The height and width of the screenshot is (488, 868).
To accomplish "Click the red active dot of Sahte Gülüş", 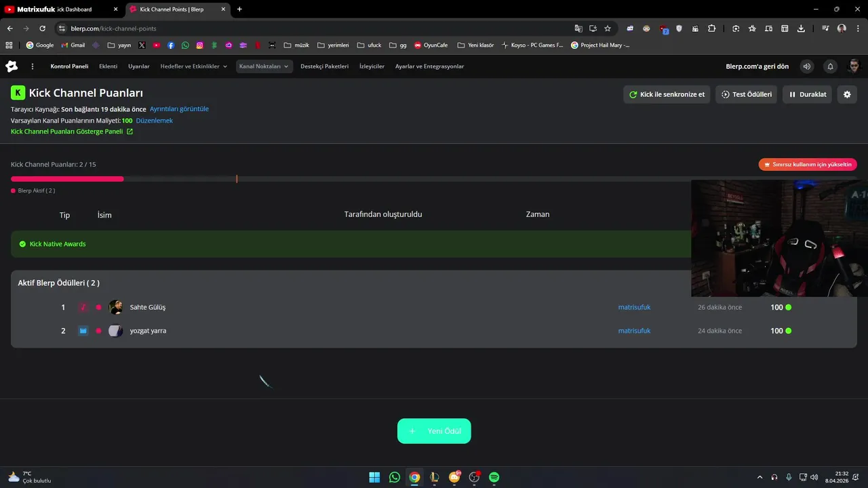I will pyautogui.click(x=98, y=307).
